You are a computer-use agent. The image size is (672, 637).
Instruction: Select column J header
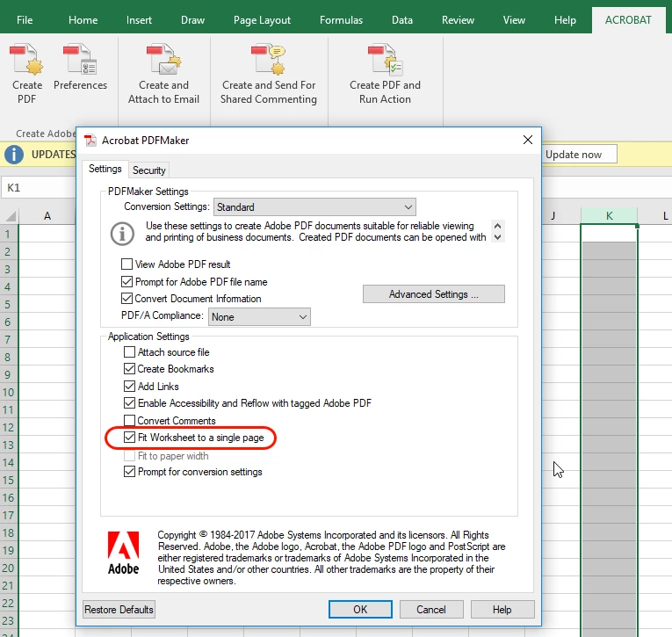click(x=561, y=215)
